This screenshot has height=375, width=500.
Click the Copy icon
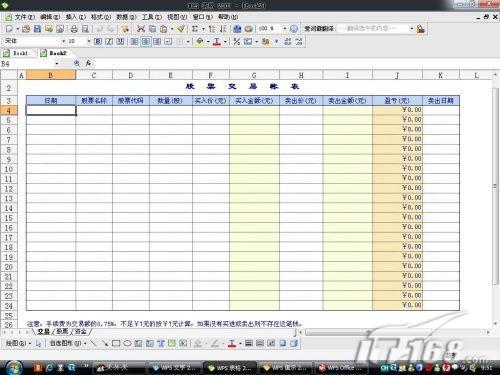pos(152,29)
